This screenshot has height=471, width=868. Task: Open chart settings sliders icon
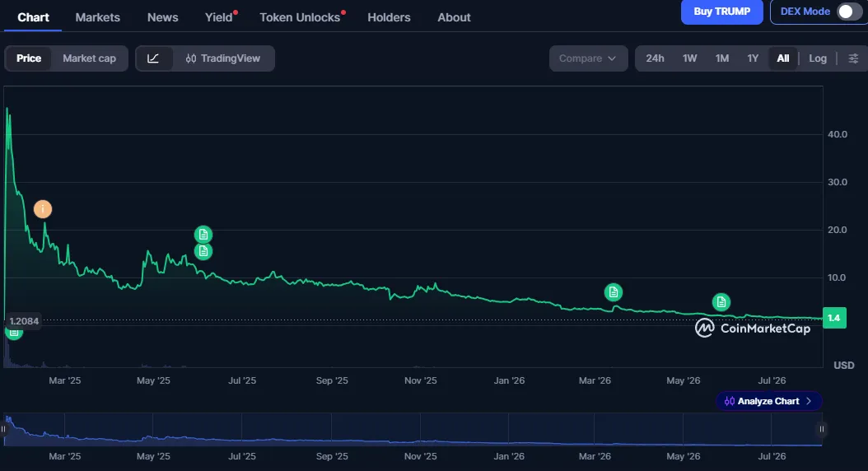coord(853,58)
